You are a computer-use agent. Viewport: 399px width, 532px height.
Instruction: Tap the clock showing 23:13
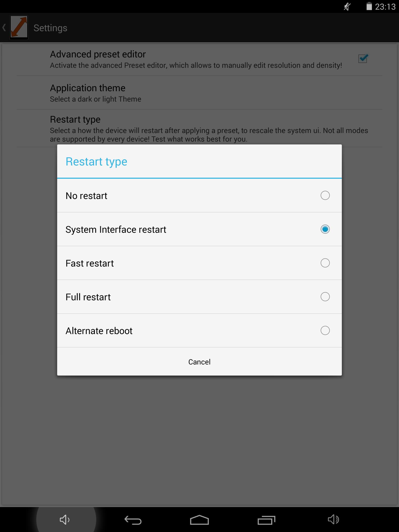(x=385, y=6)
